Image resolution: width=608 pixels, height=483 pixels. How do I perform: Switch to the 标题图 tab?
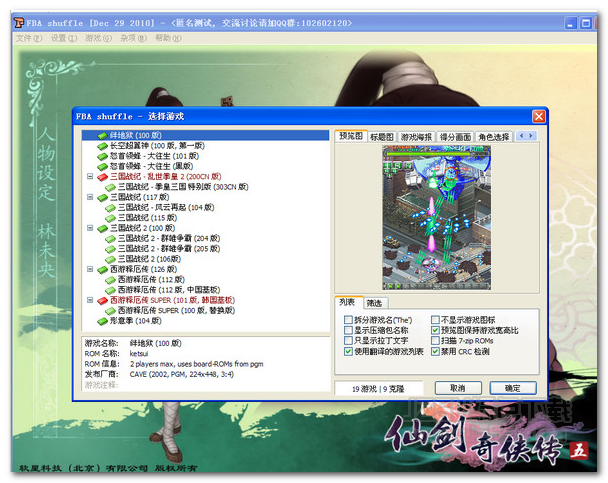pyautogui.click(x=382, y=137)
